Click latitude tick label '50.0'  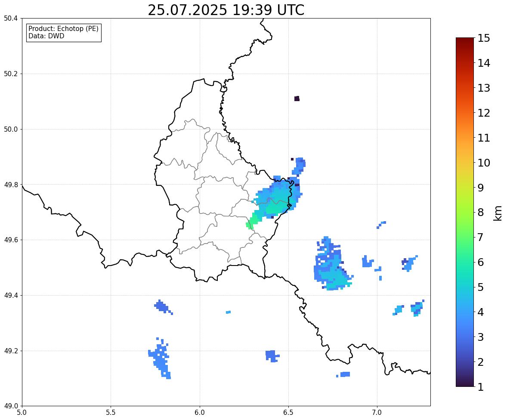11,130
